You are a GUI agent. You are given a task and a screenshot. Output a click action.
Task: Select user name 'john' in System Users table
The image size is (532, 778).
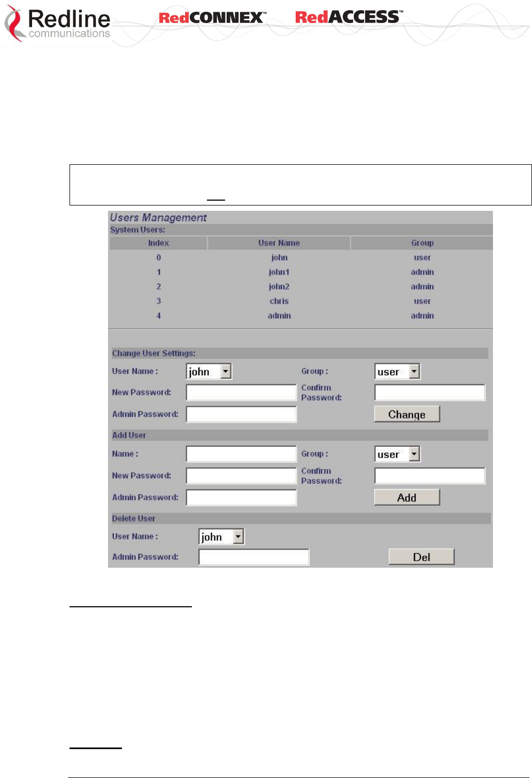coord(279,257)
